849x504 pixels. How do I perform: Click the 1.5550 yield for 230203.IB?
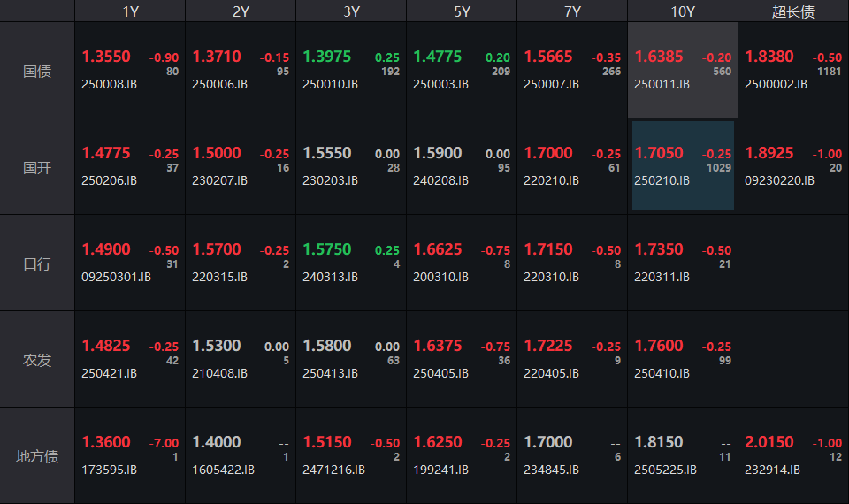click(327, 153)
